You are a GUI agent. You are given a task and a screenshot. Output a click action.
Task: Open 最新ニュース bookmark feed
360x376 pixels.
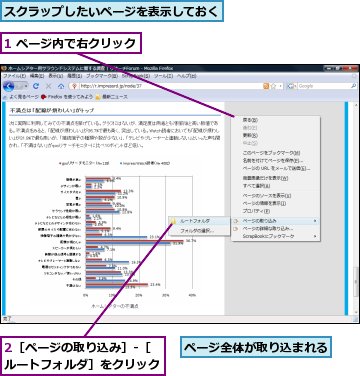point(111,97)
